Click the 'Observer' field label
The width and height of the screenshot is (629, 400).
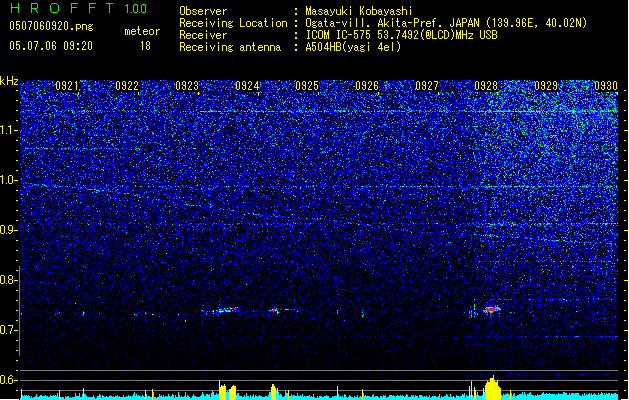tap(203, 11)
